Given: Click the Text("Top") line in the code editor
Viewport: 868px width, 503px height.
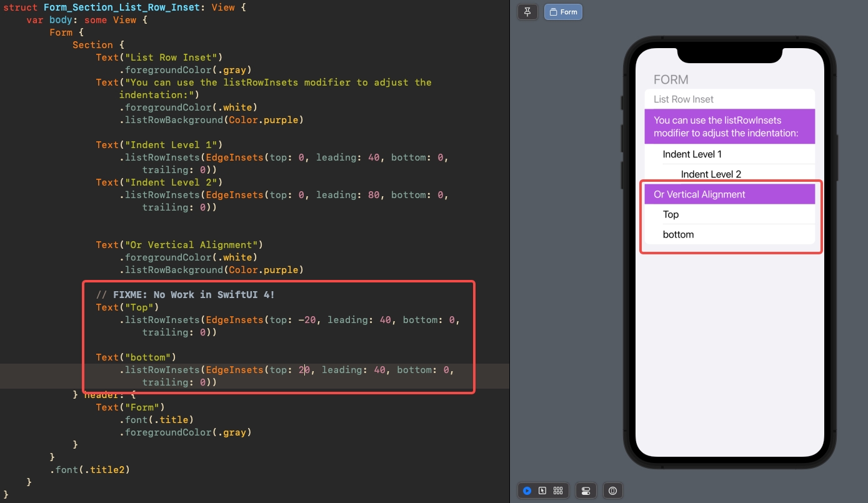Looking at the screenshot, I should coord(127,307).
